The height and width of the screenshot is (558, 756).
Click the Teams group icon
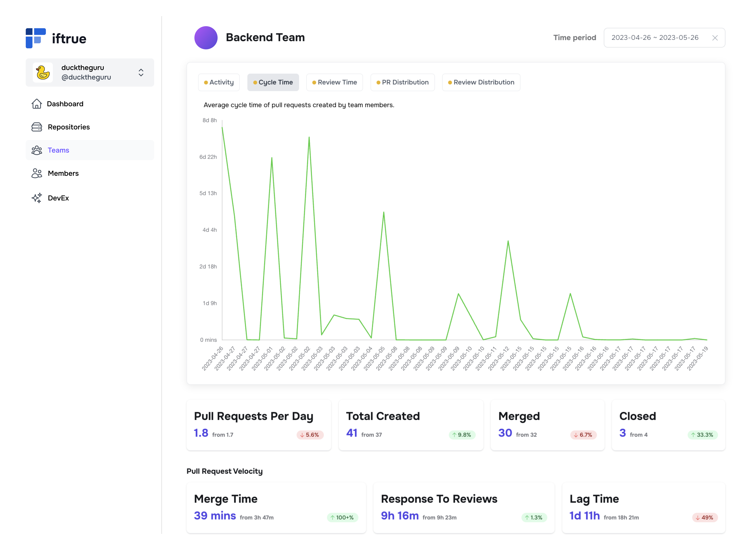36,150
